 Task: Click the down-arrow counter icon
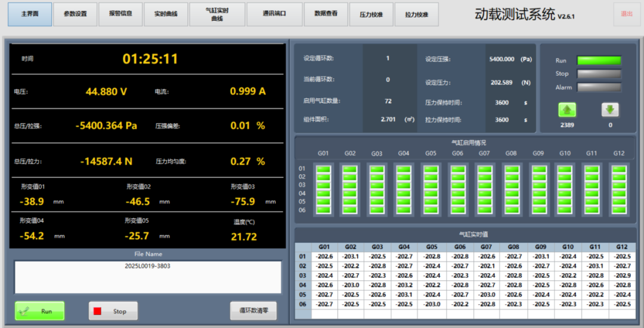tap(610, 110)
